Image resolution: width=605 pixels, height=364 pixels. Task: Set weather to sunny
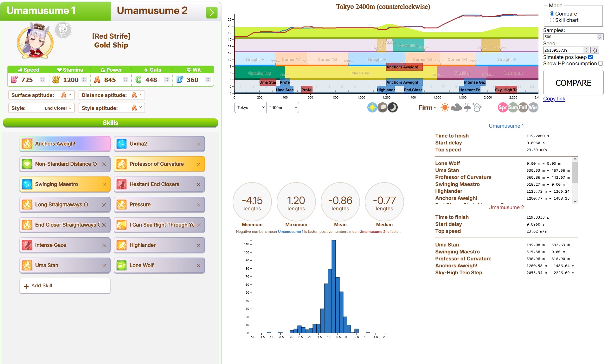(x=445, y=107)
